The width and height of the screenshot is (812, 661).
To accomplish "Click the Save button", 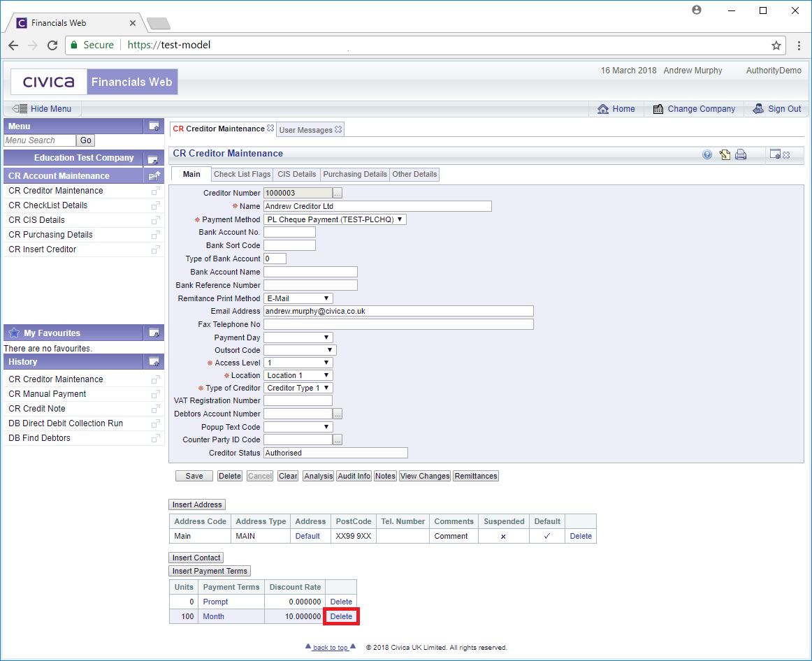I will click(194, 477).
